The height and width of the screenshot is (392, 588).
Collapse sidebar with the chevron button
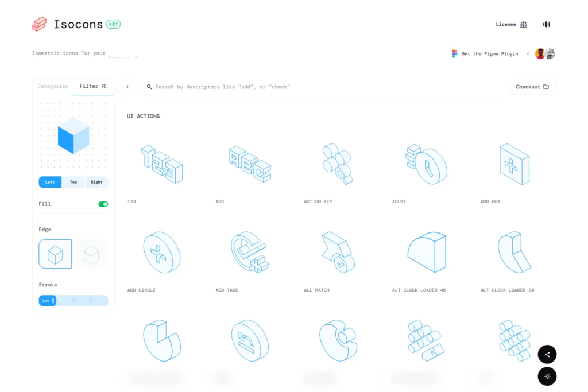(x=127, y=87)
